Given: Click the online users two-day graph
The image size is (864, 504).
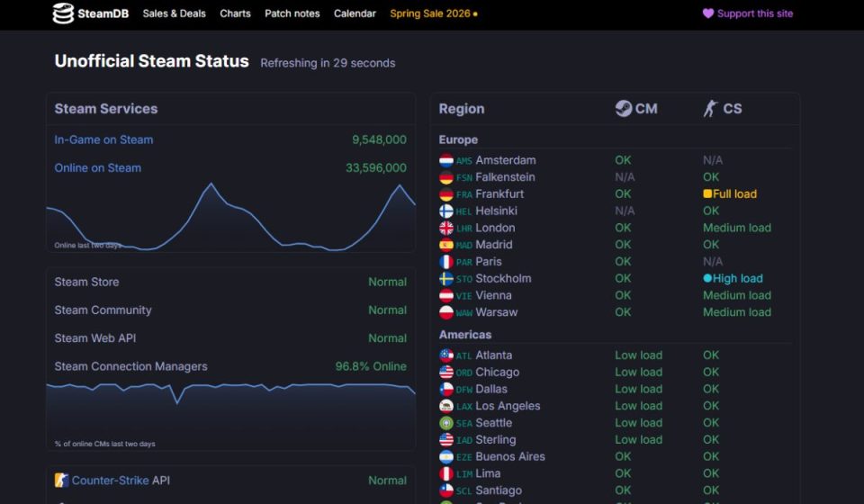Looking at the screenshot, I should 231,217.
